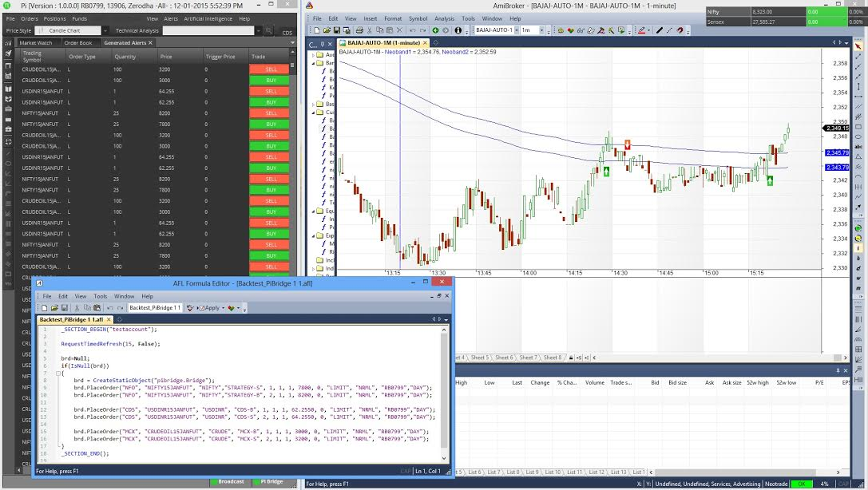This screenshot has height=490, width=868.
Task: Click red-green heart icon in AmiBroker toolbar
Action: click(x=571, y=30)
